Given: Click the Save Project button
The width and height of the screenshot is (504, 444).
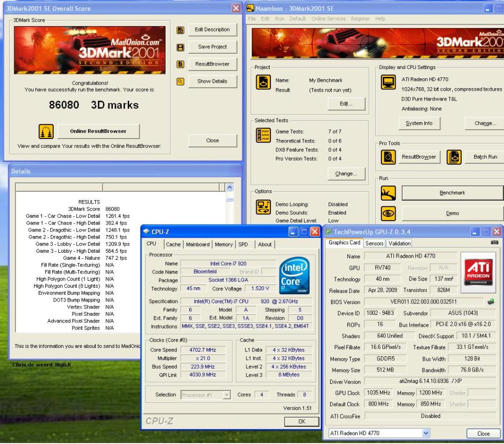Looking at the screenshot, I should coord(212,47).
